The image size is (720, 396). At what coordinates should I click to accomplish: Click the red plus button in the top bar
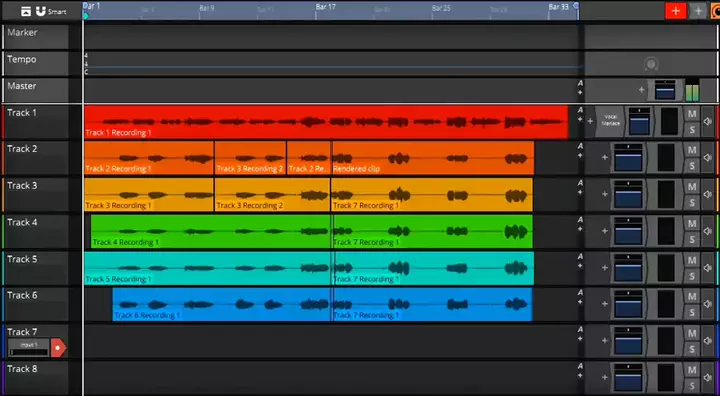pos(675,11)
